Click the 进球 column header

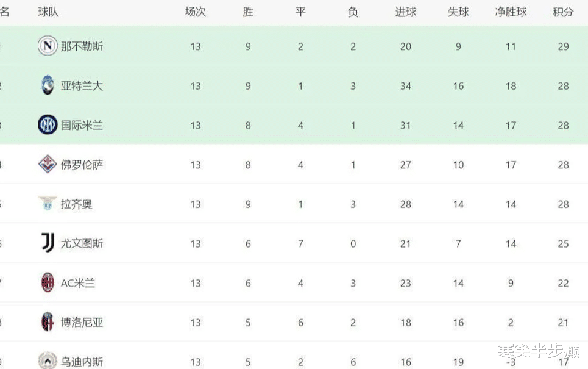tap(405, 12)
